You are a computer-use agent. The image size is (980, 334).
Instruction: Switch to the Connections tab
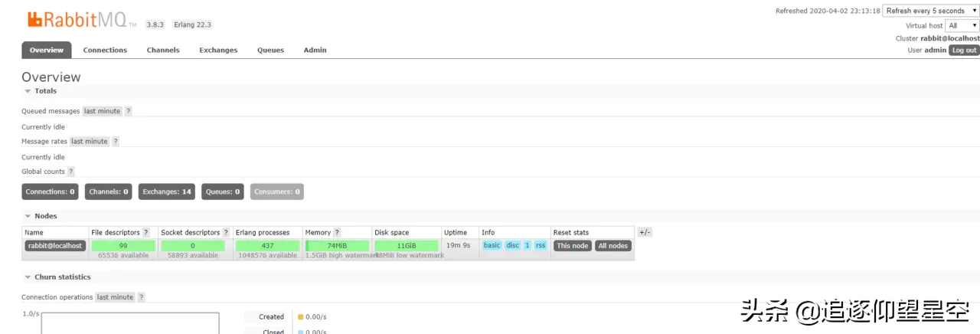[105, 50]
